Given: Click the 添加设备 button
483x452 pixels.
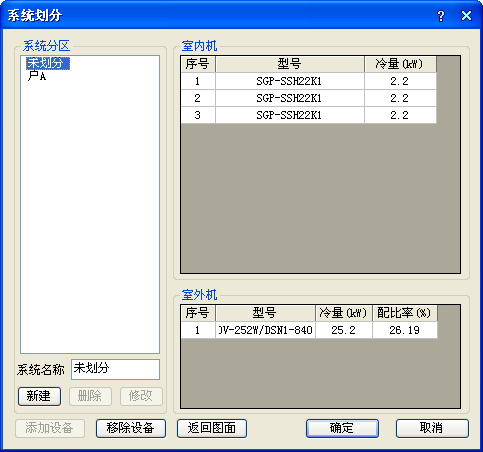Looking at the screenshot, I should pyautogui.click(x=50, y=428).
